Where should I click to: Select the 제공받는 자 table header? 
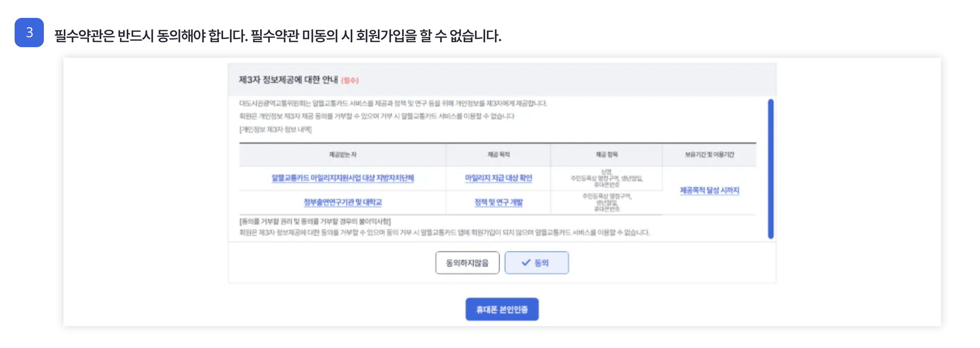pyautogui.click(x=343, y=155)
